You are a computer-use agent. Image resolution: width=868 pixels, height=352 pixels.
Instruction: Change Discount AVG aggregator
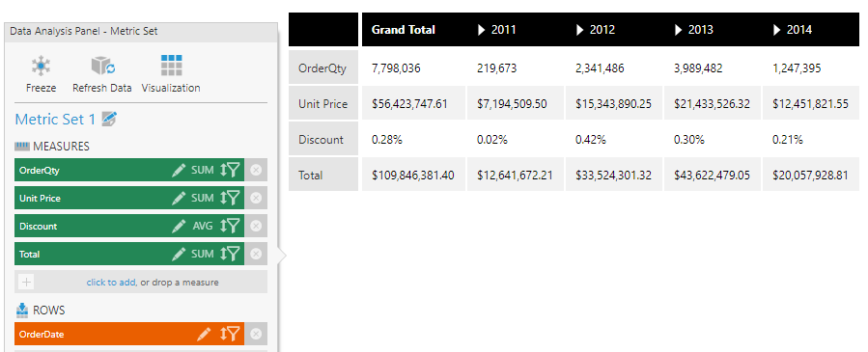[203, 226]
